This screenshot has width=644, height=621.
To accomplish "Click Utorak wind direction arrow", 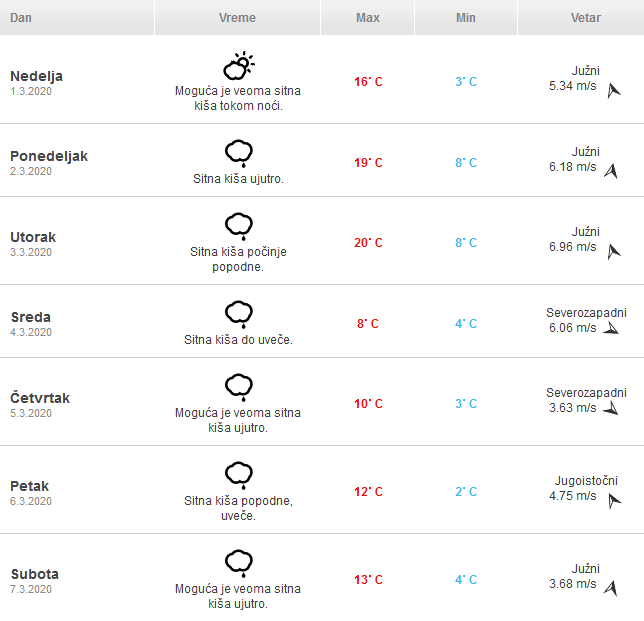I will click(x=614, y=251).
